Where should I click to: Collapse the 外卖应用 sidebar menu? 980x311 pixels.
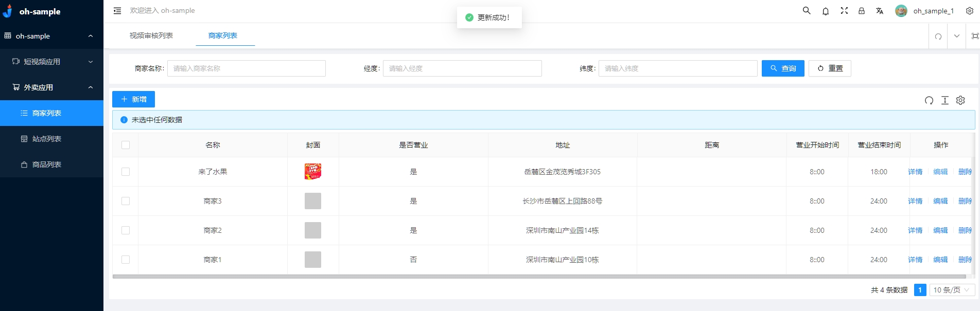point(51,87)
